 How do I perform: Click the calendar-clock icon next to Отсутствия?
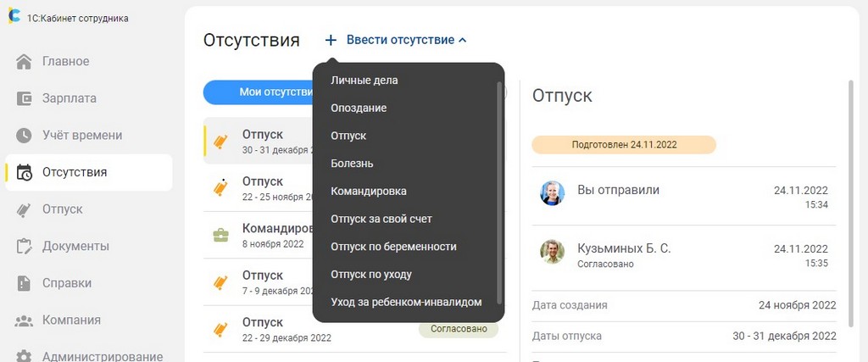tap(24, 173)
